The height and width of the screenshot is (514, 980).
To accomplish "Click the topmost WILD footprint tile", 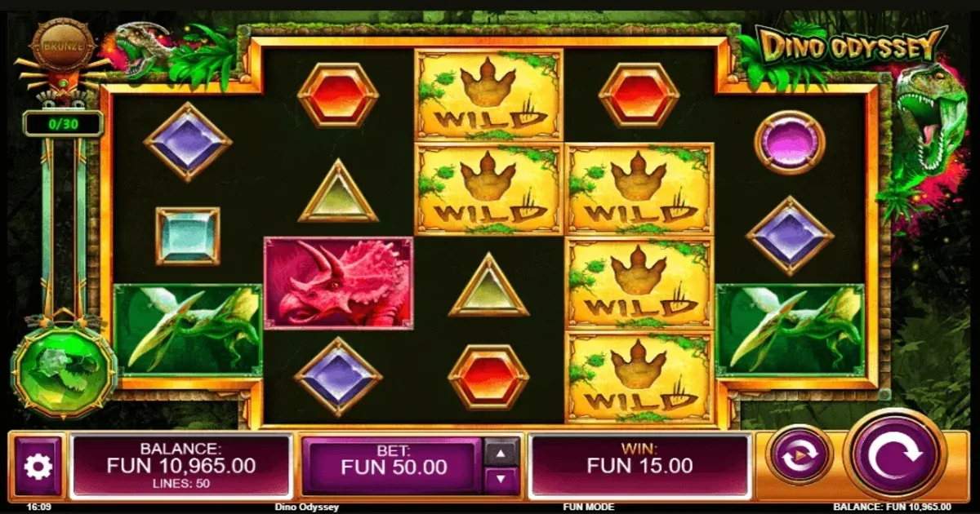I will tap(488, 95).
